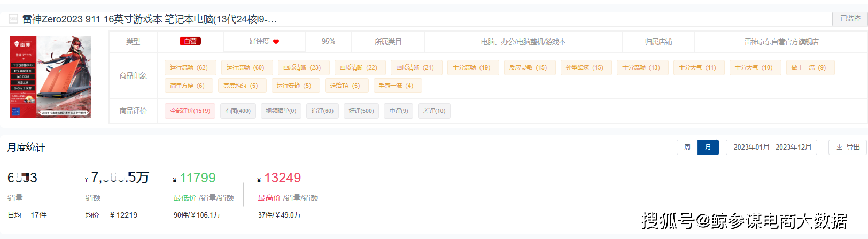Viewport: 868px width, 239px height.
Task: Select the 画质清晰 (23) impression tag
Action: (304, 67)
